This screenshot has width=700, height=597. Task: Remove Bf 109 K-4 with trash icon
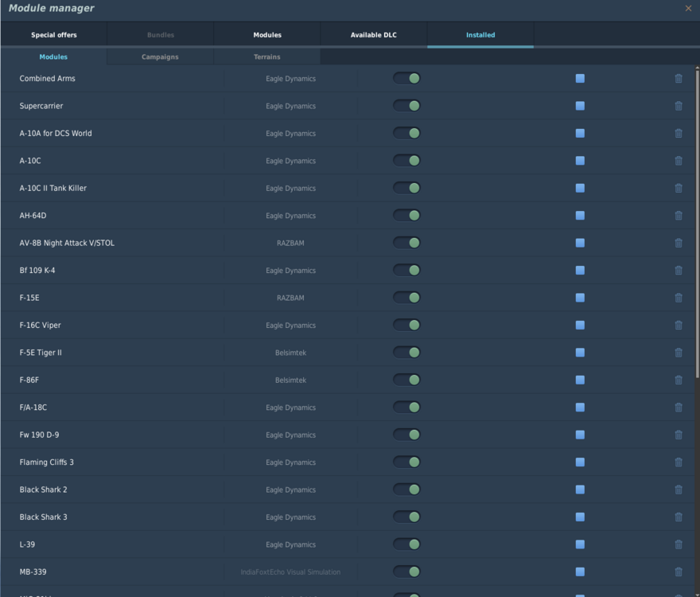678,271
